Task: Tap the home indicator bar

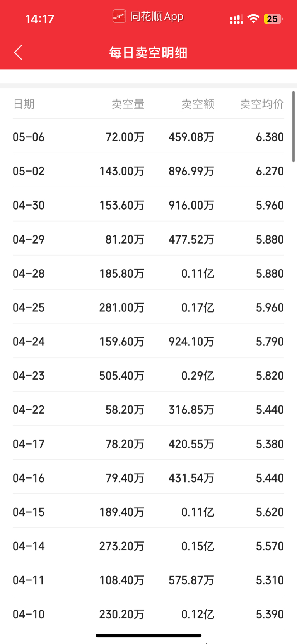Action: click(148, 635)
